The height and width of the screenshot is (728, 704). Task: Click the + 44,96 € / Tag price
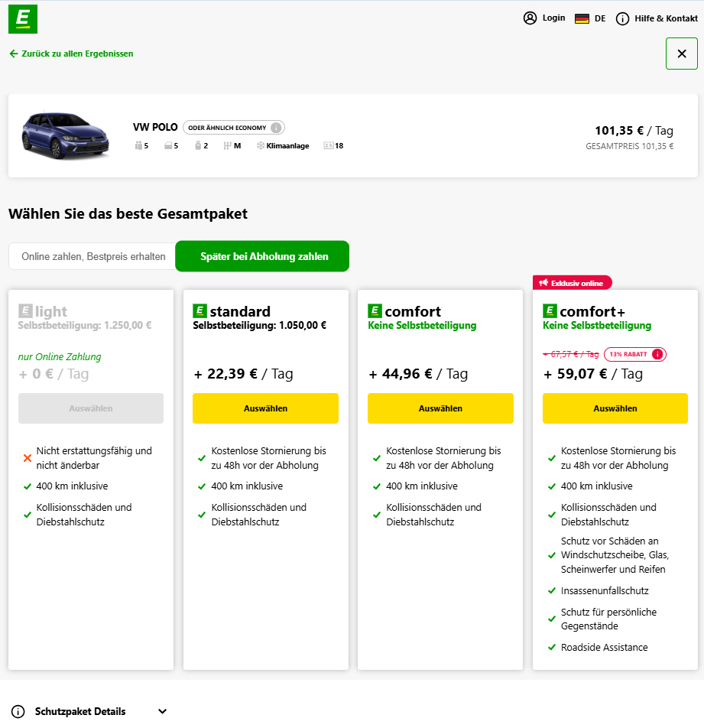pyautogui.click(x=418, y=374)
